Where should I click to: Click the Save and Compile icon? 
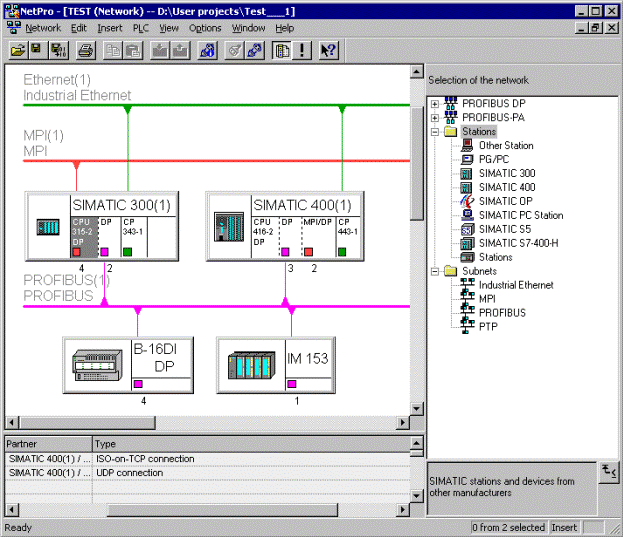point(55,49)
